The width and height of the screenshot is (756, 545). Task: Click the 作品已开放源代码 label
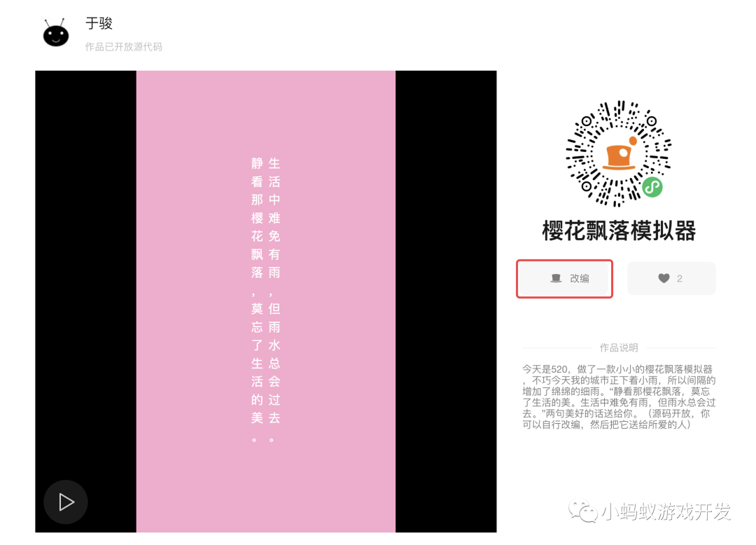coord(123,47)
